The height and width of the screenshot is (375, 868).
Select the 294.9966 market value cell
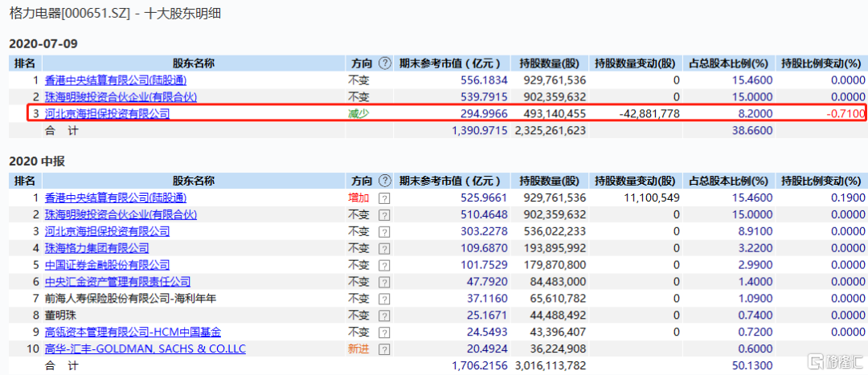[x=484, y=114]
